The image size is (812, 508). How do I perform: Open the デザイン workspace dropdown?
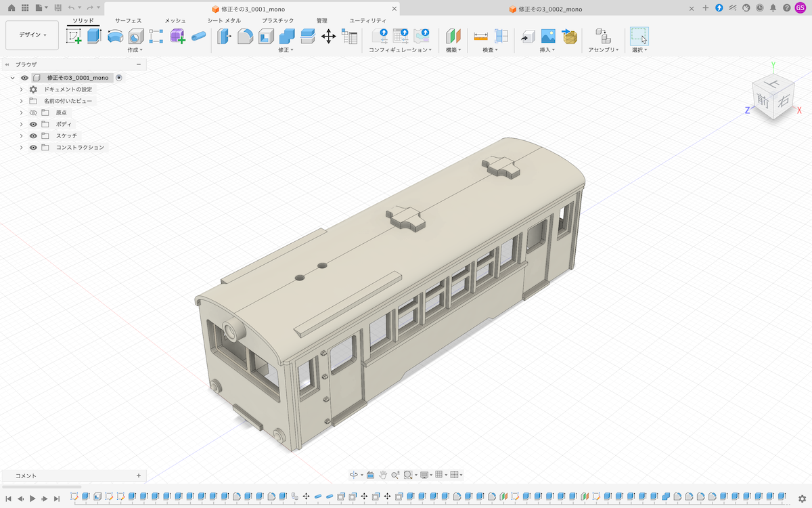(32, 35)
